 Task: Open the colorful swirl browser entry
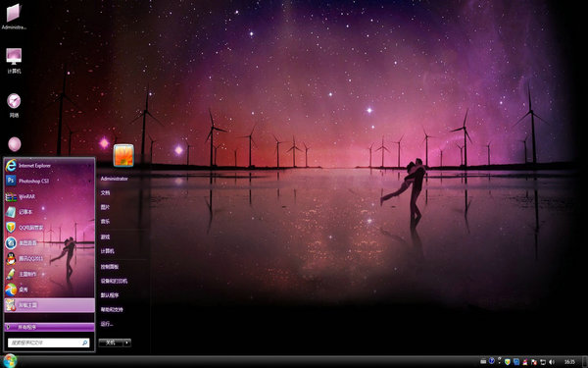[x=49, y=289]
